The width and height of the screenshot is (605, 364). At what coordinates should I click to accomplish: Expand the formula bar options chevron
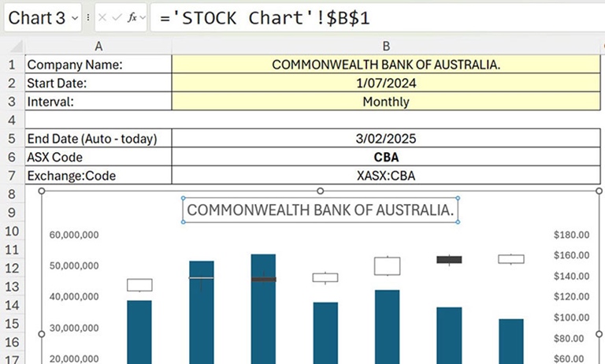point(143,18)
